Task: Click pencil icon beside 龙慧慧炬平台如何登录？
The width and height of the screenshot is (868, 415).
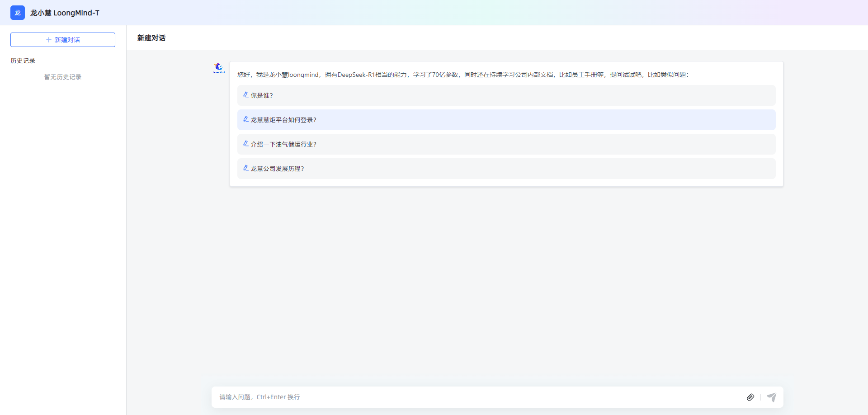Action: [x=246, y=119]
